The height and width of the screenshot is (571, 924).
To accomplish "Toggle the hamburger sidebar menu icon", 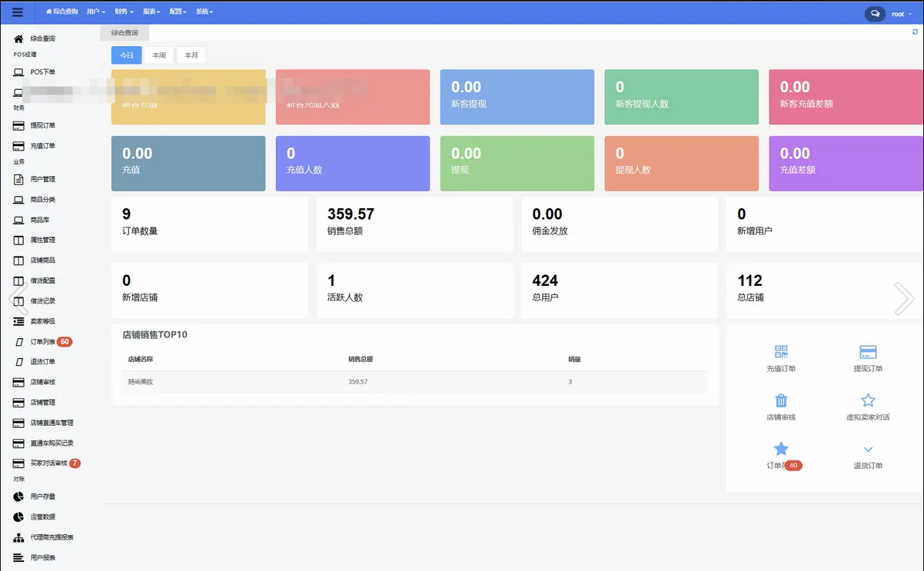I will 18,12.
